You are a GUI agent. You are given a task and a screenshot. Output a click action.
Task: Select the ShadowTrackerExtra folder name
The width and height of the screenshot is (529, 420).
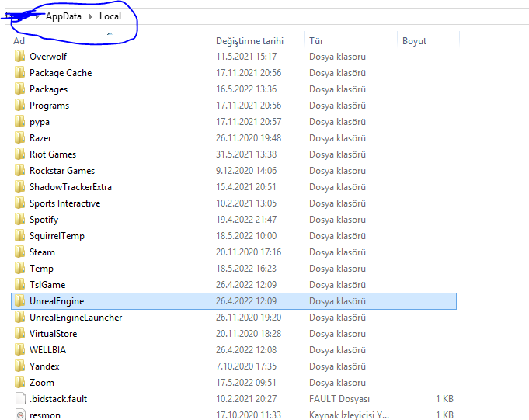tap(71, 187)
